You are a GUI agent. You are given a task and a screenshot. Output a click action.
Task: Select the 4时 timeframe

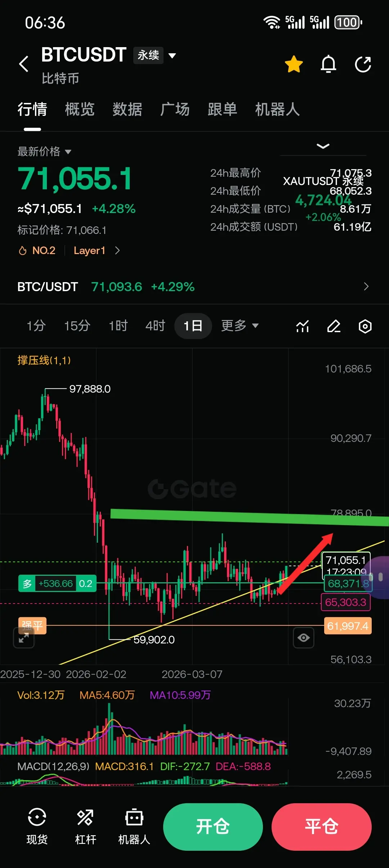pyautogui.click(x=155, y=326)
